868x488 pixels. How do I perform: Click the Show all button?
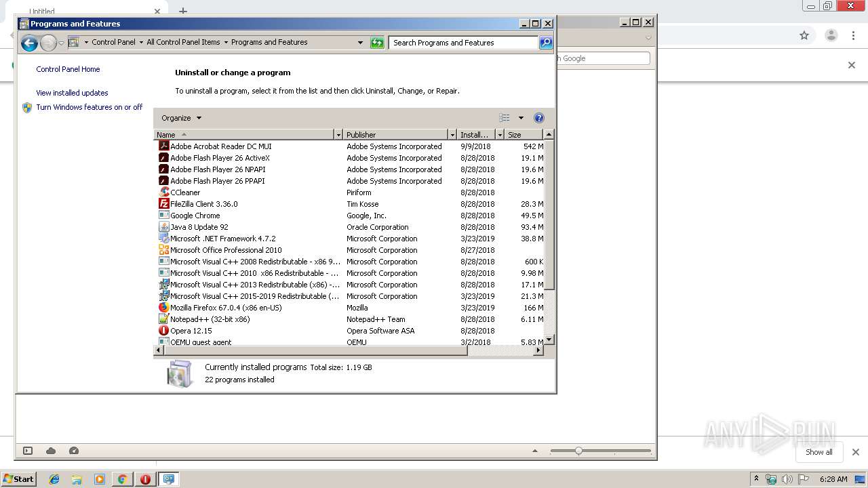(x=818, y=452)
